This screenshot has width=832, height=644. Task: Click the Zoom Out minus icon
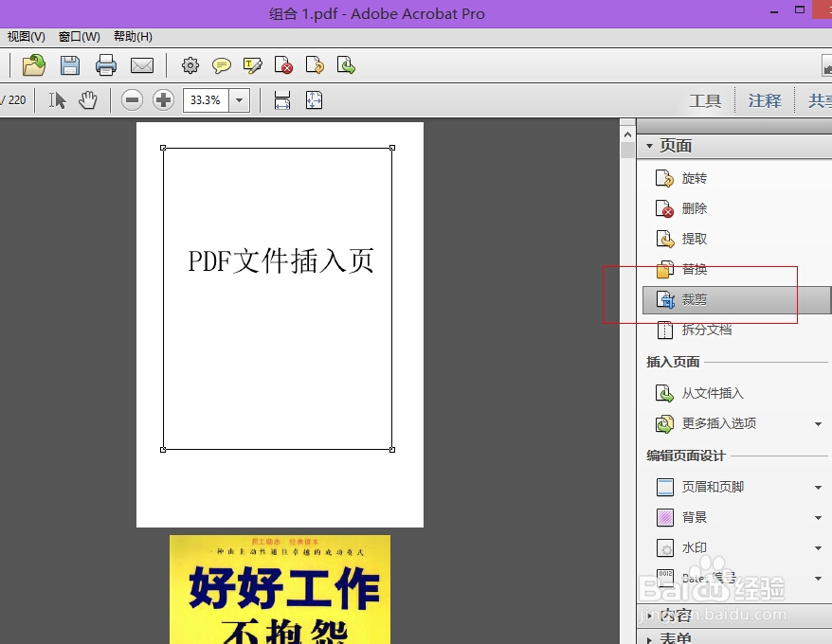click(132, 99)
